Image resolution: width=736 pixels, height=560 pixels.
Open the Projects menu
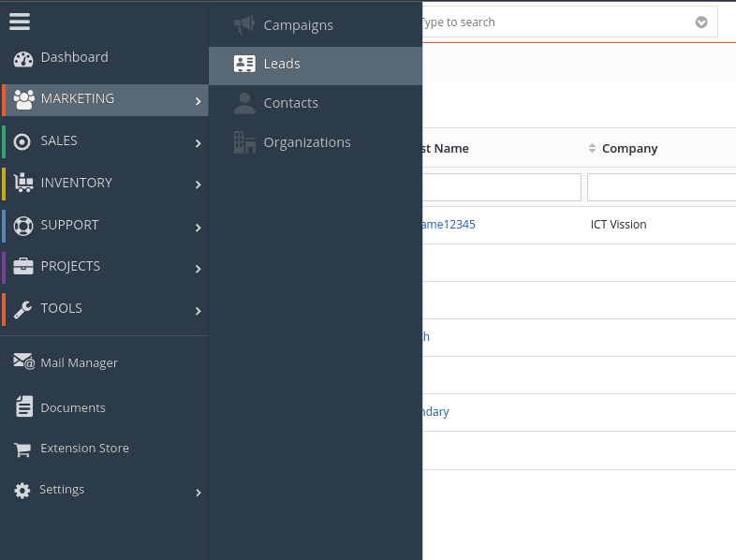tap(70, 266)
